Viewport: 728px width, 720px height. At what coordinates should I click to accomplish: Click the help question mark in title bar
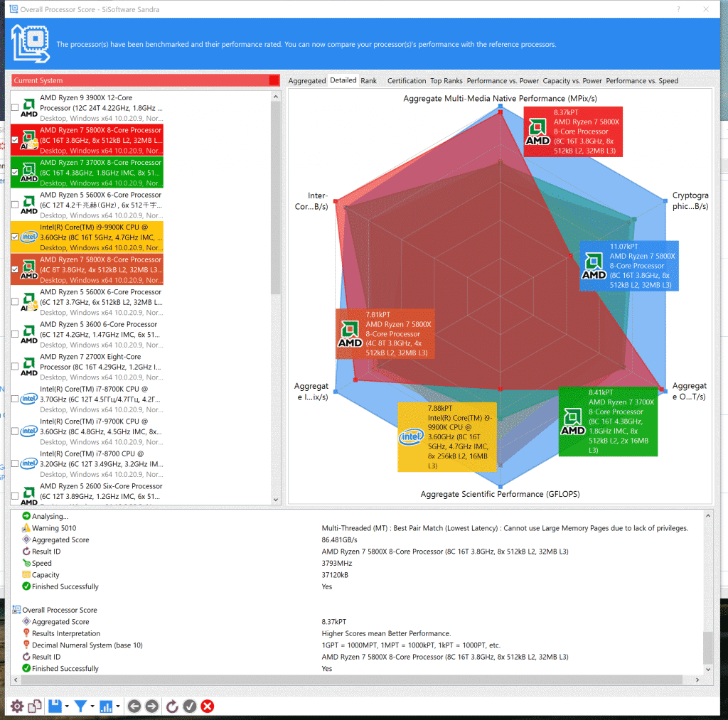point(678,9)
